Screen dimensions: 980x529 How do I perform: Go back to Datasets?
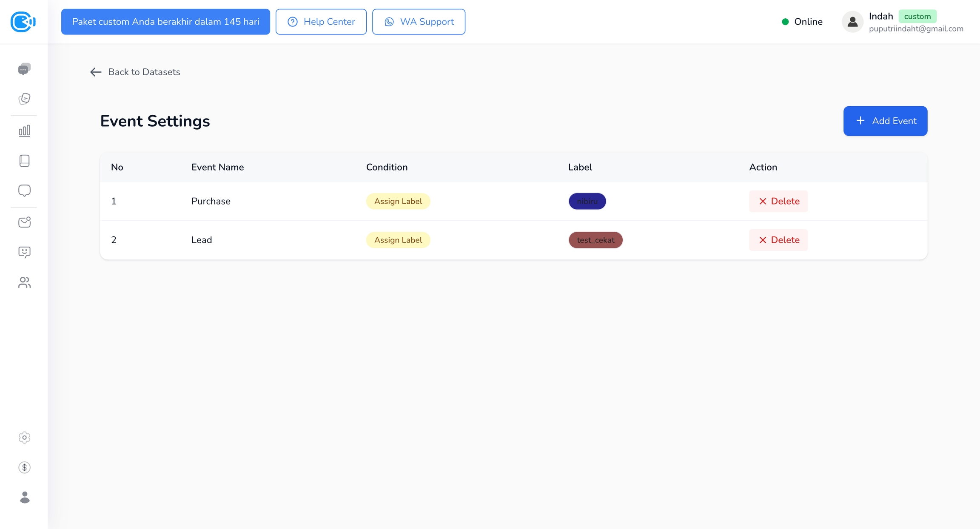pos(135,72)
